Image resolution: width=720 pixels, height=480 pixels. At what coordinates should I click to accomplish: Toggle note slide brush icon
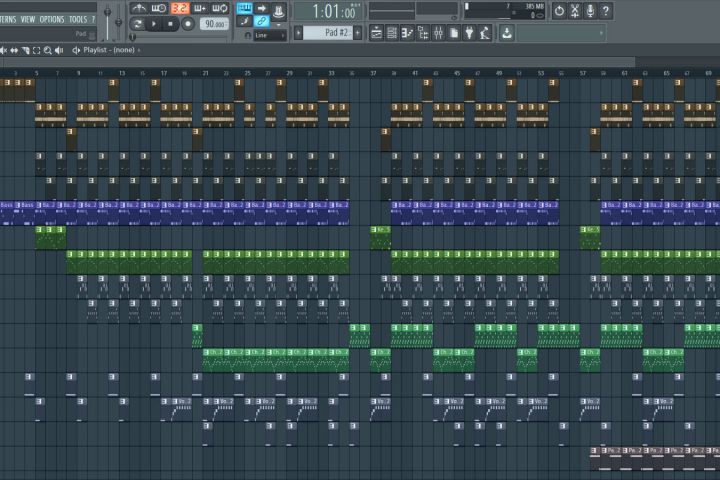(x=244, y=21)
